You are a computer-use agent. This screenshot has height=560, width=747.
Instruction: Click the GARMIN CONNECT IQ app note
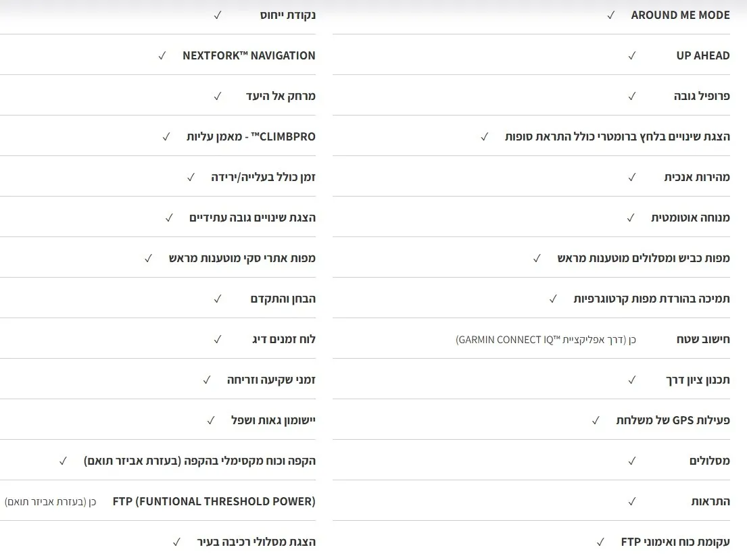click(x=546, y=339)
